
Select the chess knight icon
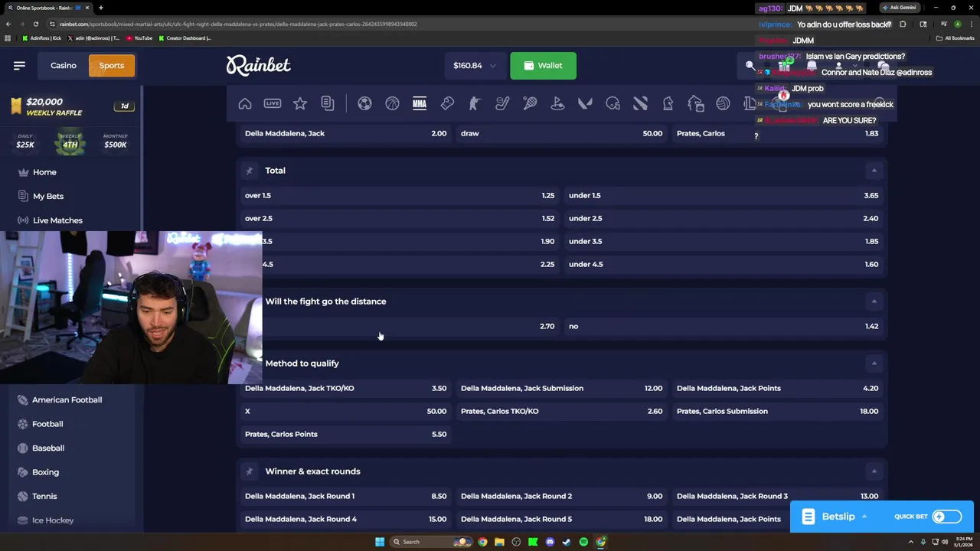tap(668, 103)
